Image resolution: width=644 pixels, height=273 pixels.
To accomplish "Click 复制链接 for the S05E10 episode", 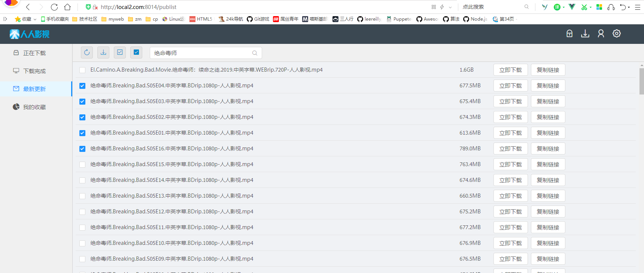I will pos(548,243).
